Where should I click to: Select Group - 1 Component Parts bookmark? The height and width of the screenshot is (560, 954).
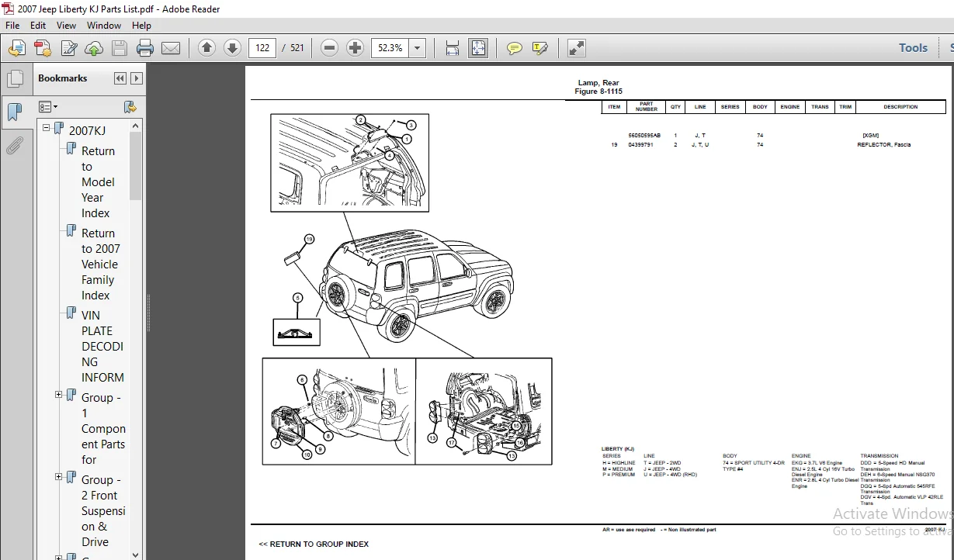(x=103, y=429)
